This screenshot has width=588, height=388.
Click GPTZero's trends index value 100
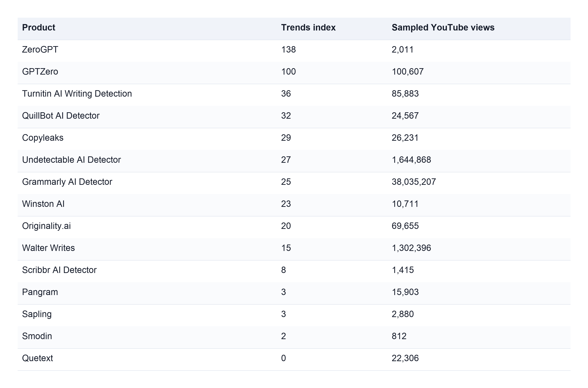(x=288, y=71)
